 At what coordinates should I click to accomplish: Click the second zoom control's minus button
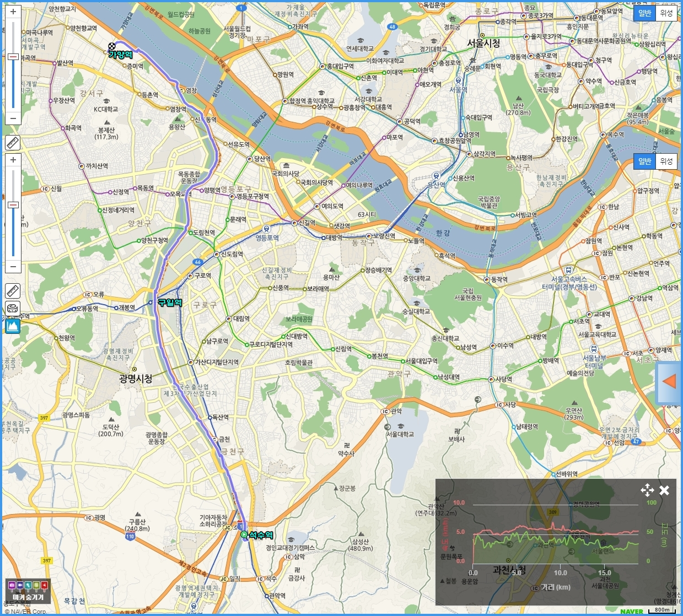(13, 267)
